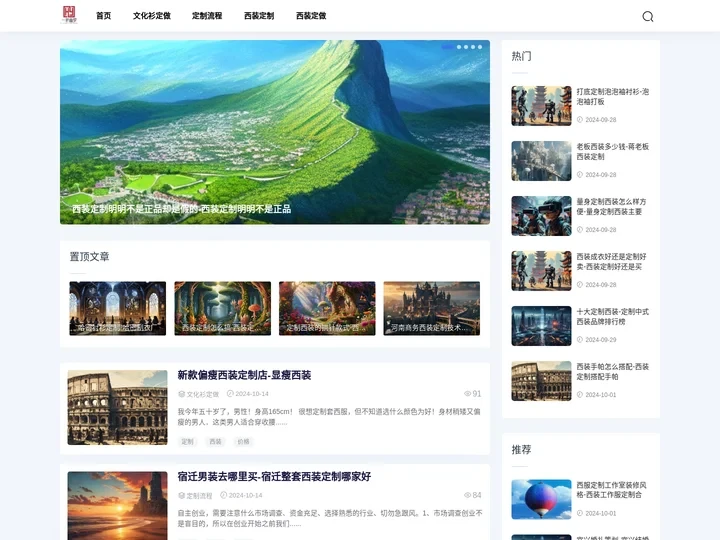Image resolution: width=720 pixels, height=540 pixels.
Task: Click the eye icon beside view count 84
Action: (x=467, y=495)
